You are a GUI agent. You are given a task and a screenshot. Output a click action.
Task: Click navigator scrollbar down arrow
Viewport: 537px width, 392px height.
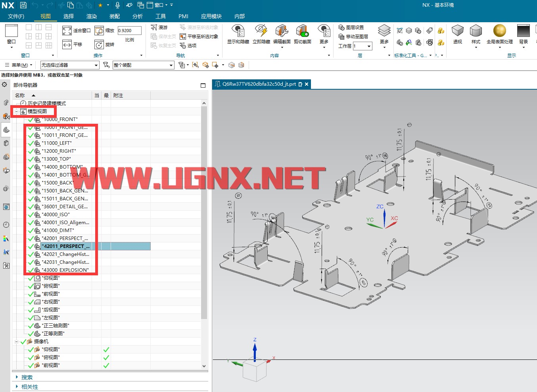pyautogui.click(x=204, y=366)
